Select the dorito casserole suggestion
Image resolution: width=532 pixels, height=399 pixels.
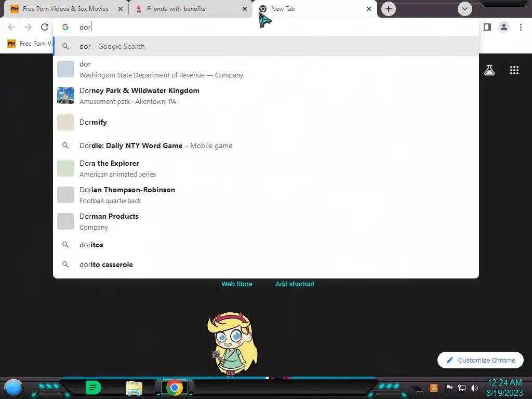coord(266,264)
